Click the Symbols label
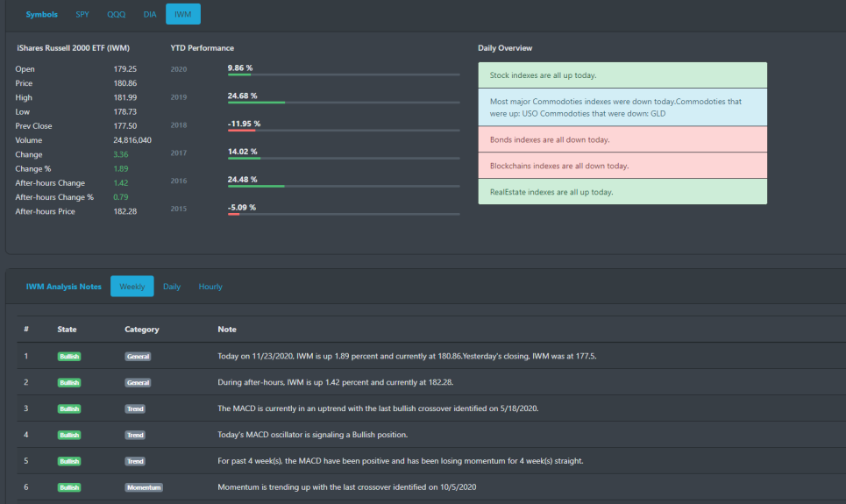 point(41,14)
